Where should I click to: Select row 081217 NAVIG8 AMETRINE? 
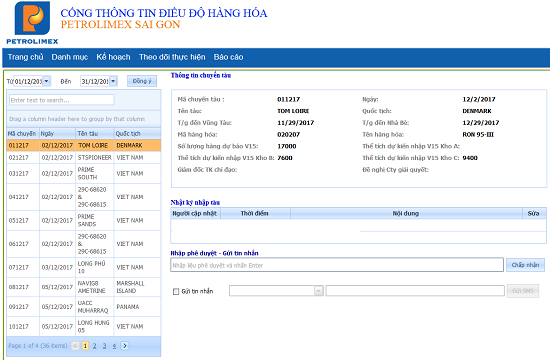pyautogui.click(x=83, y=287)
